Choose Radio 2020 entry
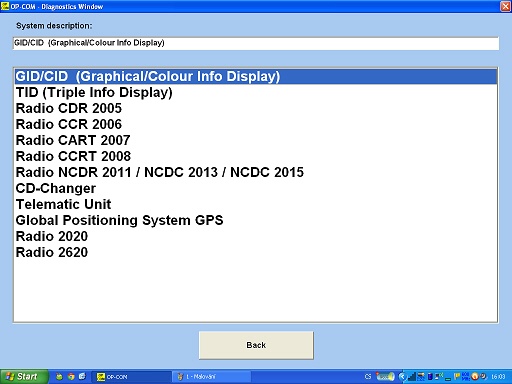 (x=256, y=236)
